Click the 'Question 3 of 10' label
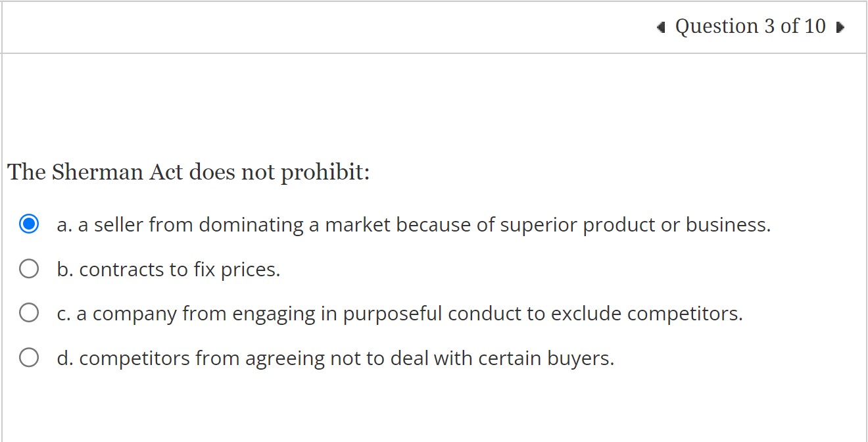This screenshot has height=442, width=868. [x=750, y=27]
